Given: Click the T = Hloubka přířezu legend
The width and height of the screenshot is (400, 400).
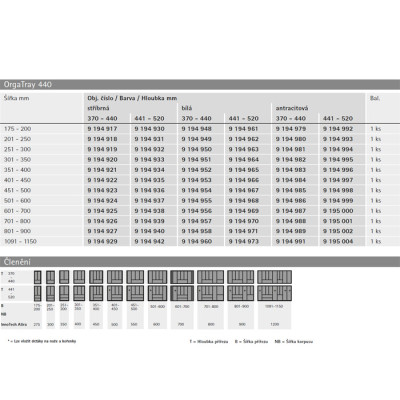Looking at the screenshot, I should click(x=209, y=342).
